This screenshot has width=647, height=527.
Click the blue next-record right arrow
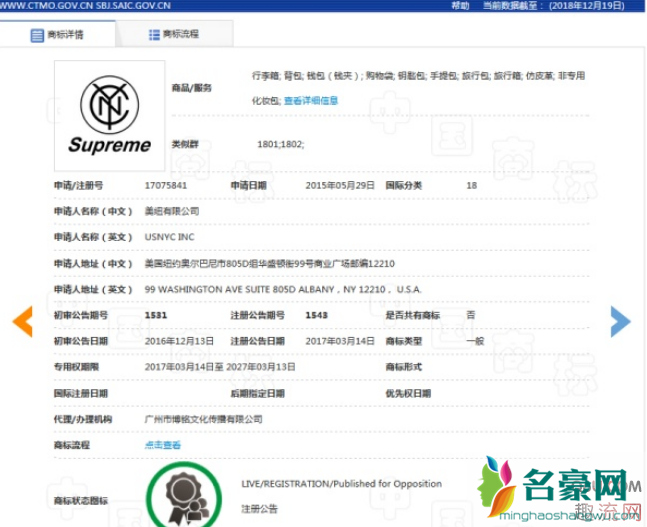click(x=620, y=320)
